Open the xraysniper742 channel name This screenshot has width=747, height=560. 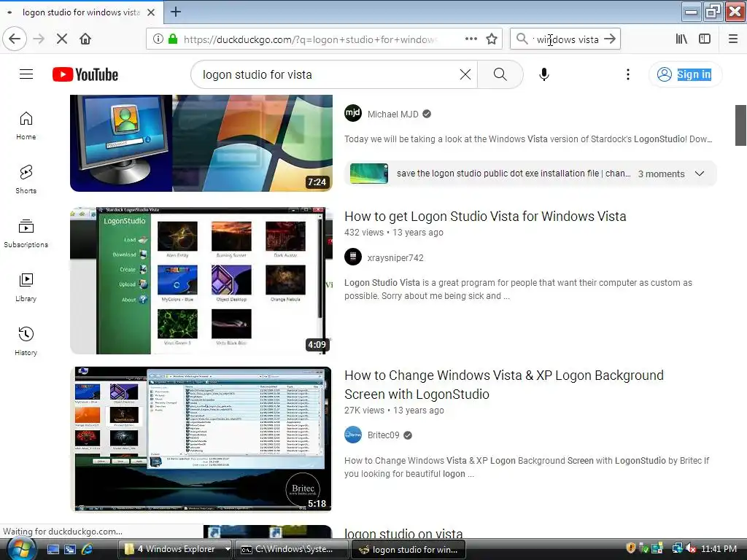point(395,258)
